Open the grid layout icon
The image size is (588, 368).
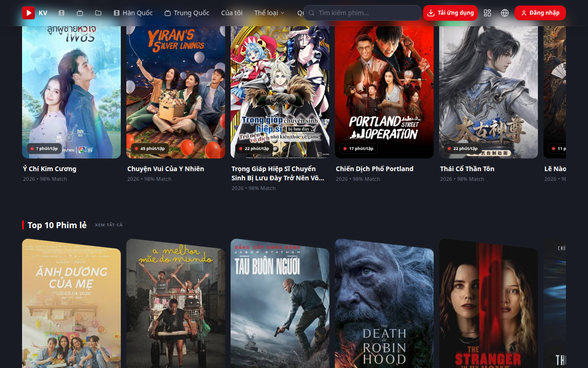pyautogui.click(x=487, y=13)
